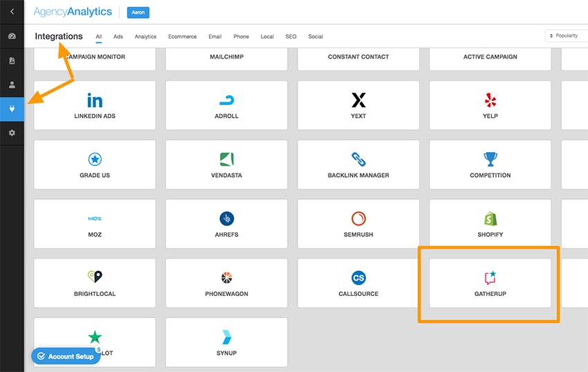588x372 pixels.
Task: Click the Grade Us star icon
Action: (95, 159)
